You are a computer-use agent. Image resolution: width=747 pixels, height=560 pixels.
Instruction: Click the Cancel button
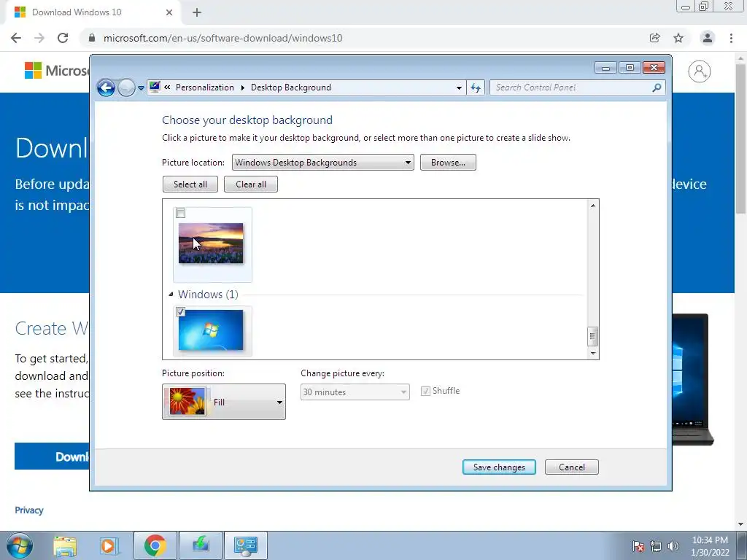coord(572,467)
